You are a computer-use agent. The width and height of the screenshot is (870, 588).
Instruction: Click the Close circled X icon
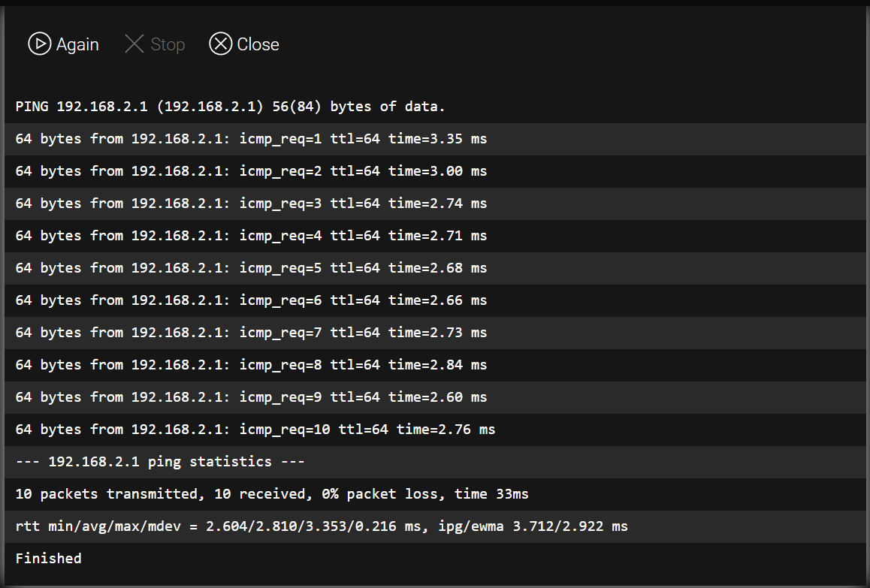[x=220, y=44]
